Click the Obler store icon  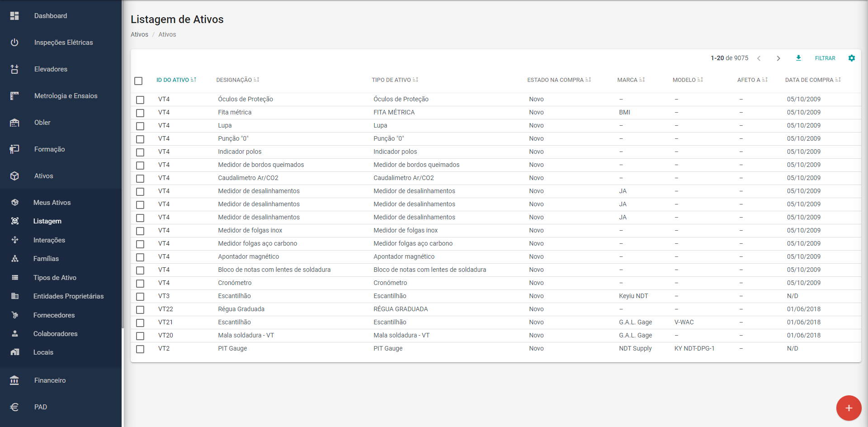pyautogui.click(x=14, y=123)
